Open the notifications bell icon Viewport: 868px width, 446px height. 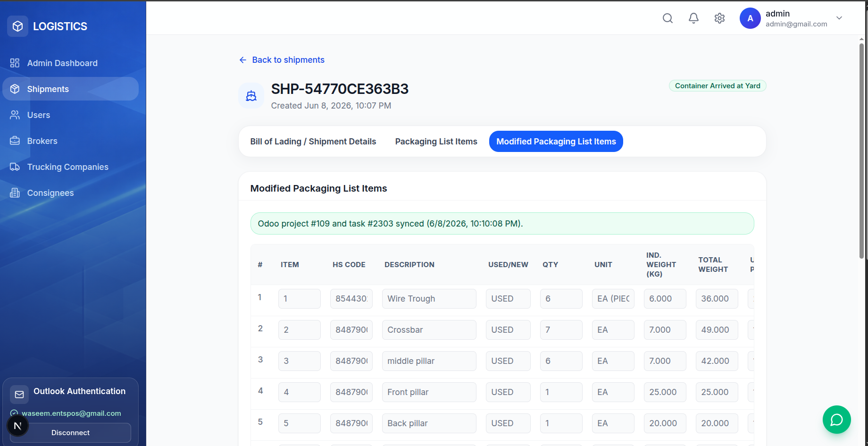pos(693,18)
